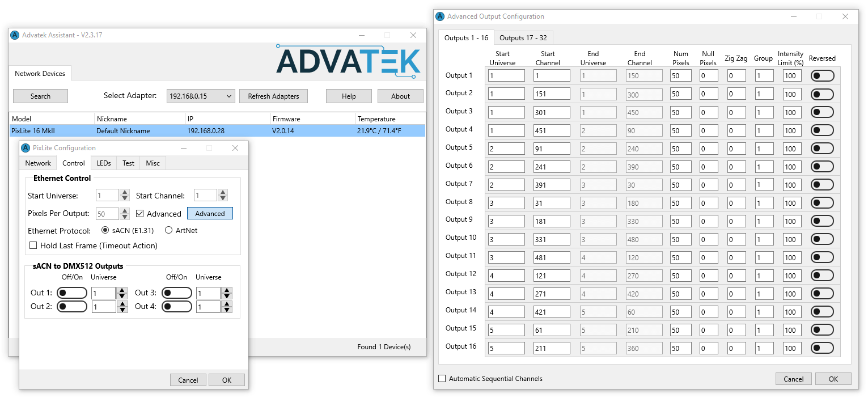Viewport: 868px width, 398px height.
Task: Toggle the Out 3 DMX512 Off/On switch
Action: point(177,293)
